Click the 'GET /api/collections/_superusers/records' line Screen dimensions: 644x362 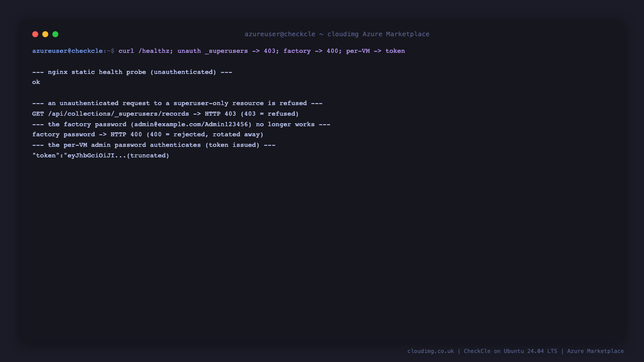tap(166, 114)
